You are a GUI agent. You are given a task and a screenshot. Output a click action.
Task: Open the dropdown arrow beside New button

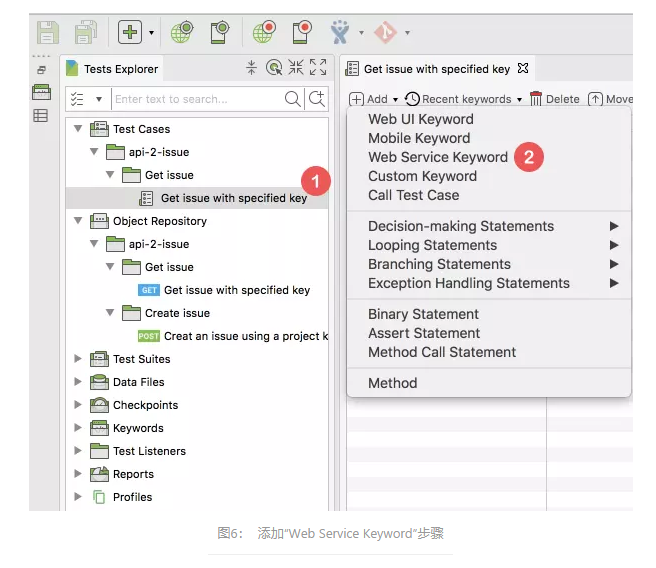click(151, 32)
